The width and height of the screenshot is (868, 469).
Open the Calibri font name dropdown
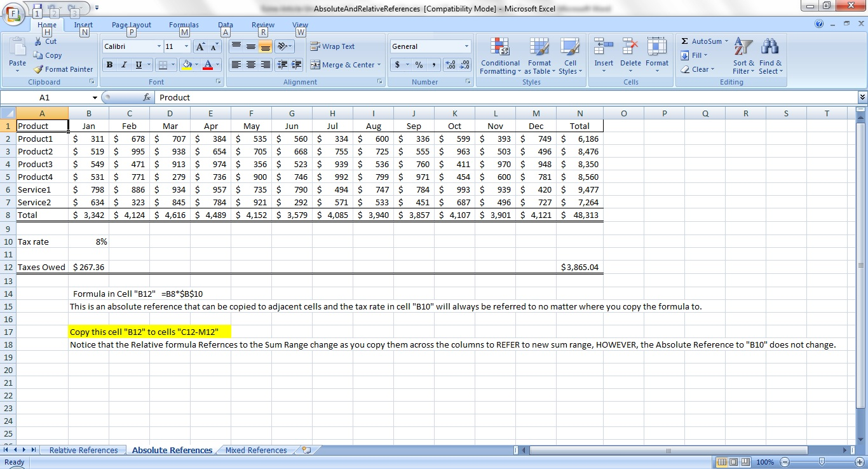click(x=159, y=46)
